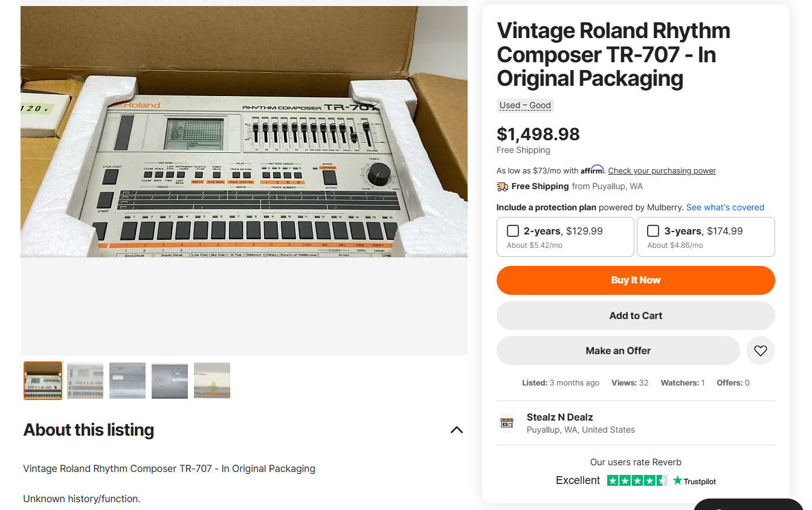Click the Make an Offer button
Screen dimensions: 812x510
(x=618, y=350)
